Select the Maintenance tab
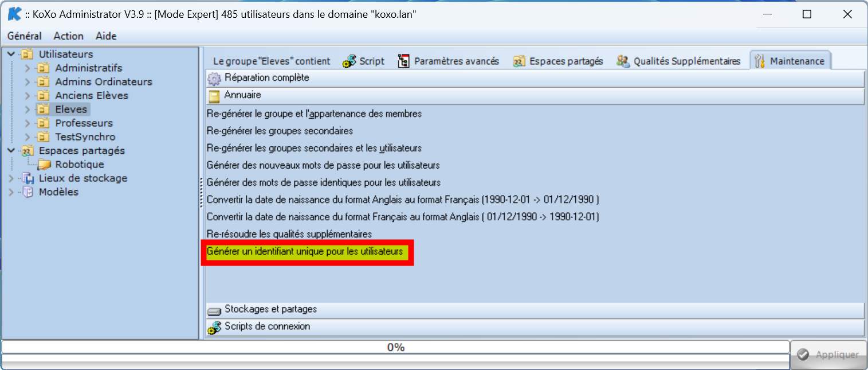Image resolution: width=868 pixels, height=370 pixels. point(790,61)
